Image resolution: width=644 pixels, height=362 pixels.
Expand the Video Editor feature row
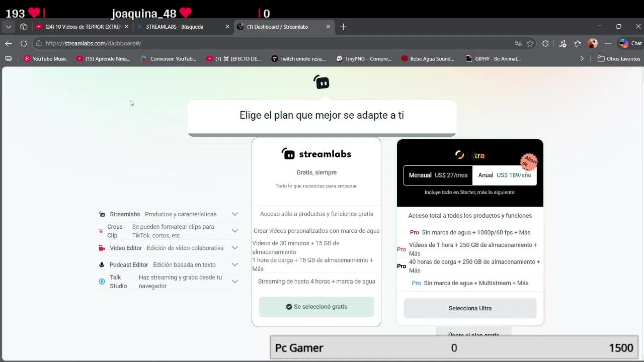(x=234, y=248)
